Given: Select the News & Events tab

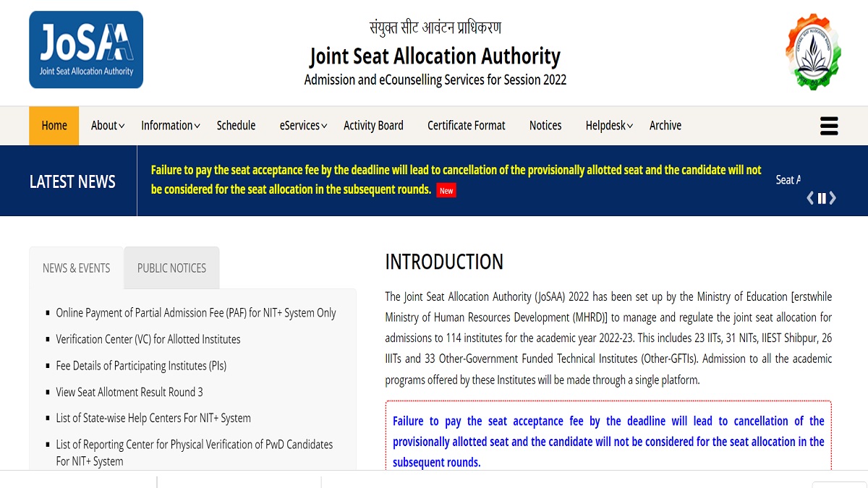Looking at the screenshot, I should 77,268.
